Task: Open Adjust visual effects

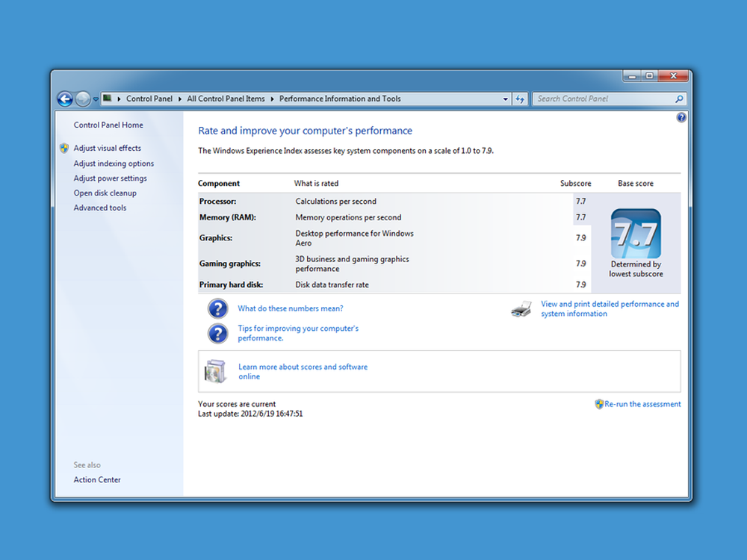Action: click(107, 148)
